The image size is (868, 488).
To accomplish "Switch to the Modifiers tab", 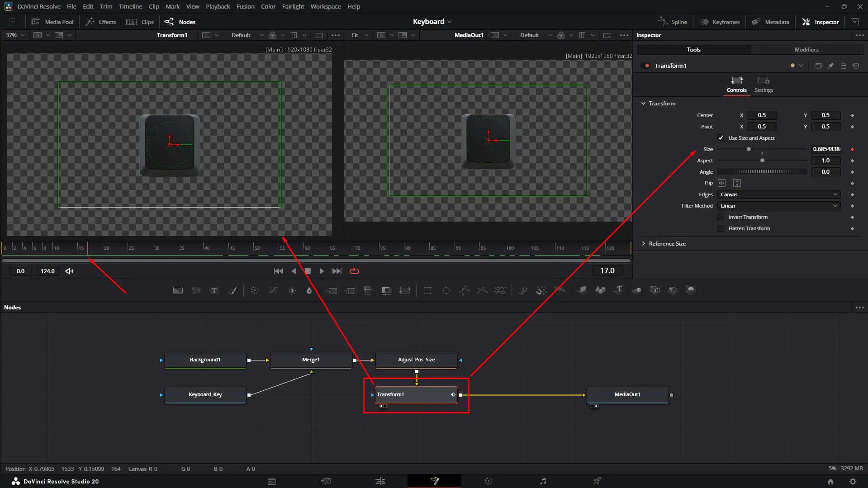I will [x=806, y=50].
